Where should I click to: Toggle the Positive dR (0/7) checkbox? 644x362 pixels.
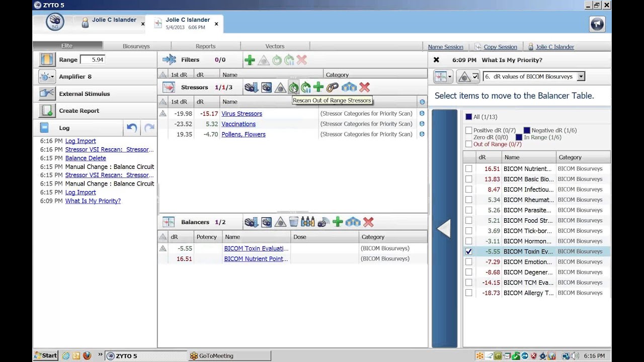pyautogui.click(x=469, y=130)
